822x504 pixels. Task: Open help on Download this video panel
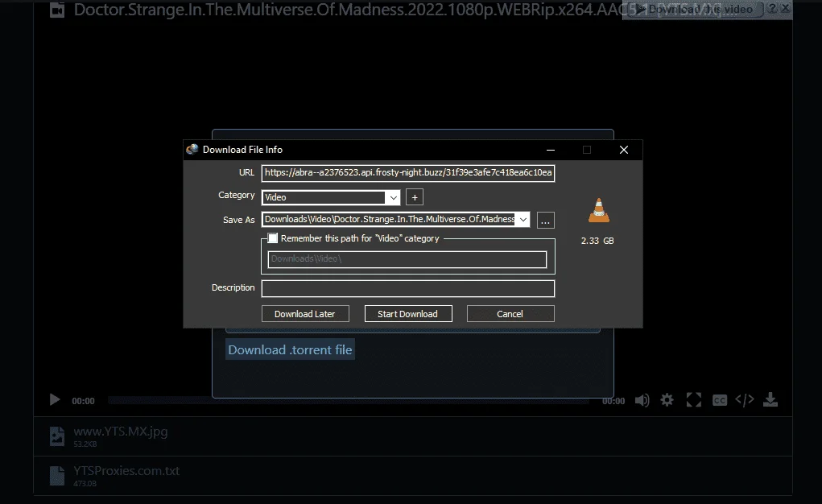point(772,8)
